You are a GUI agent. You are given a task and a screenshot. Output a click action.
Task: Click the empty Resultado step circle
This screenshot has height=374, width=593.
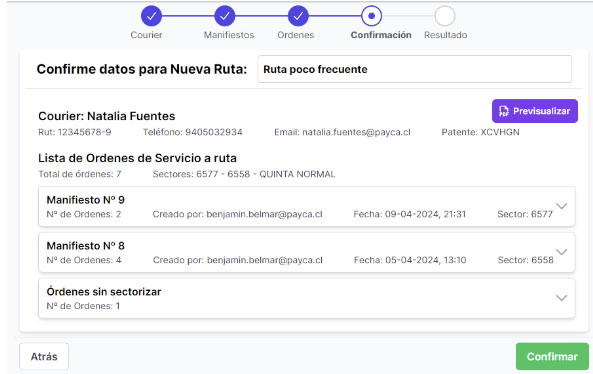coord(445,16)
